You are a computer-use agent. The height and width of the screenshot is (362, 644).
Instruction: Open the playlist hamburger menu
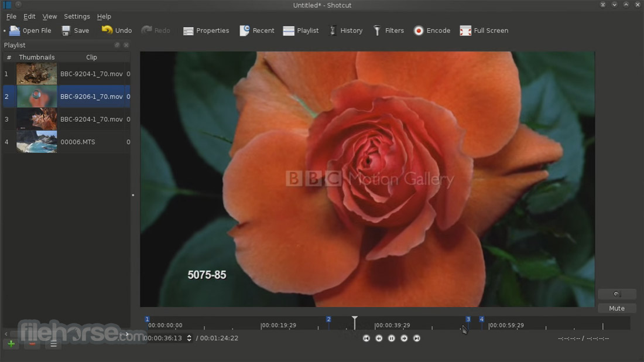(x=53, y=343)
